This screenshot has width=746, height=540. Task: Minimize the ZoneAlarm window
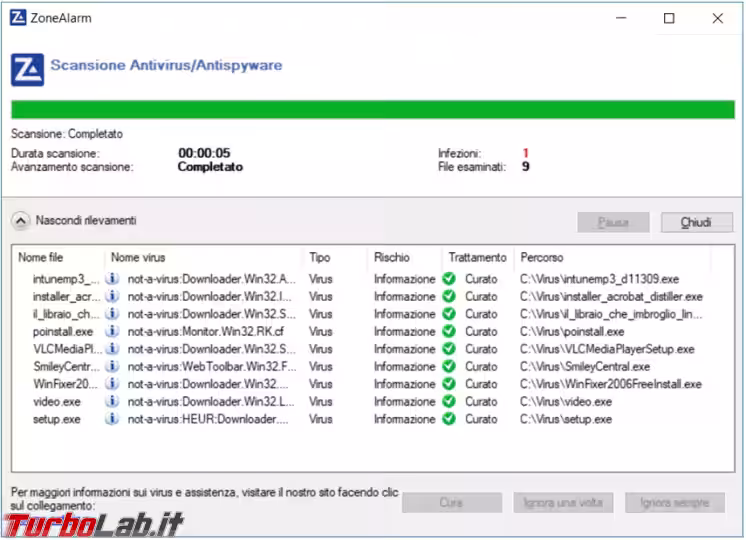click(621, 18)
